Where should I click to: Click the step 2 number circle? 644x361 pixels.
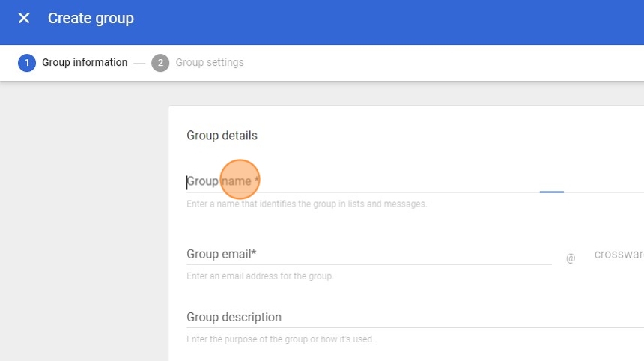[x=160, y=63]
